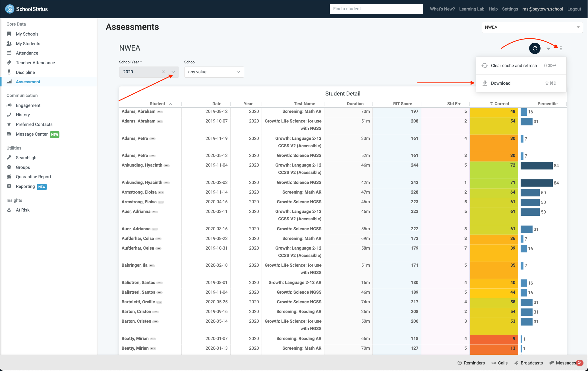588x371 pixels.
Task: Open My Schools icon in sidebar
Action: pos(9,34)
